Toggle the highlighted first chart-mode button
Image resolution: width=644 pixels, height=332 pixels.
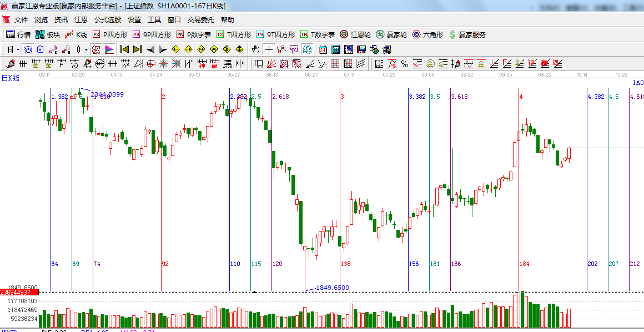coord(28,49)
